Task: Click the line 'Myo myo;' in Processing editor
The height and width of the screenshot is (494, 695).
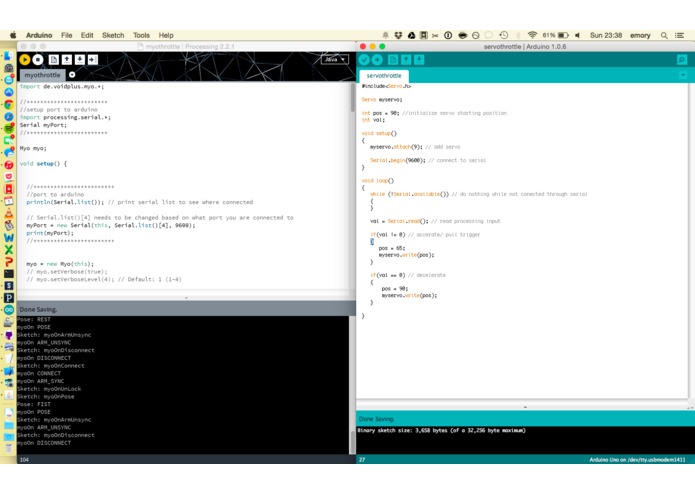Action: point(33,148)
